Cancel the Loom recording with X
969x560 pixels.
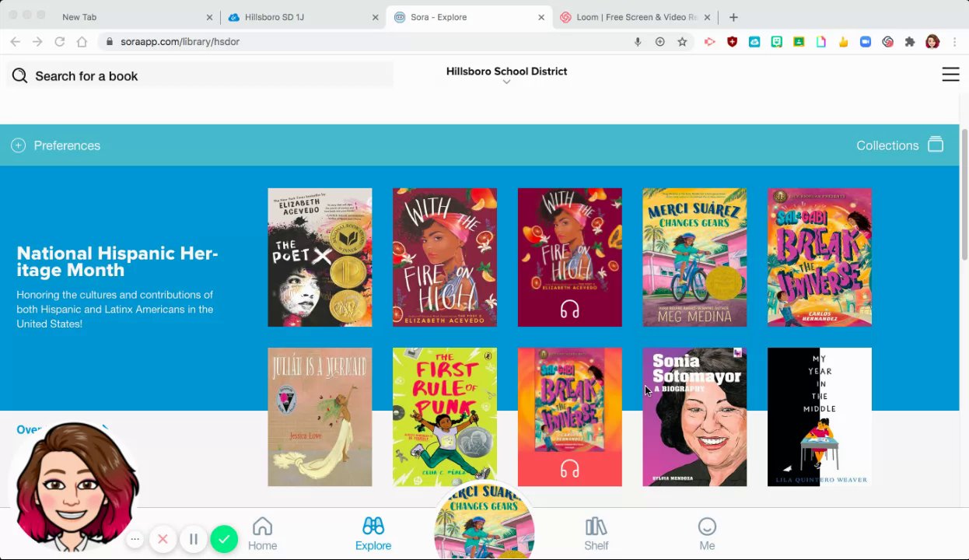coord(163,539)
